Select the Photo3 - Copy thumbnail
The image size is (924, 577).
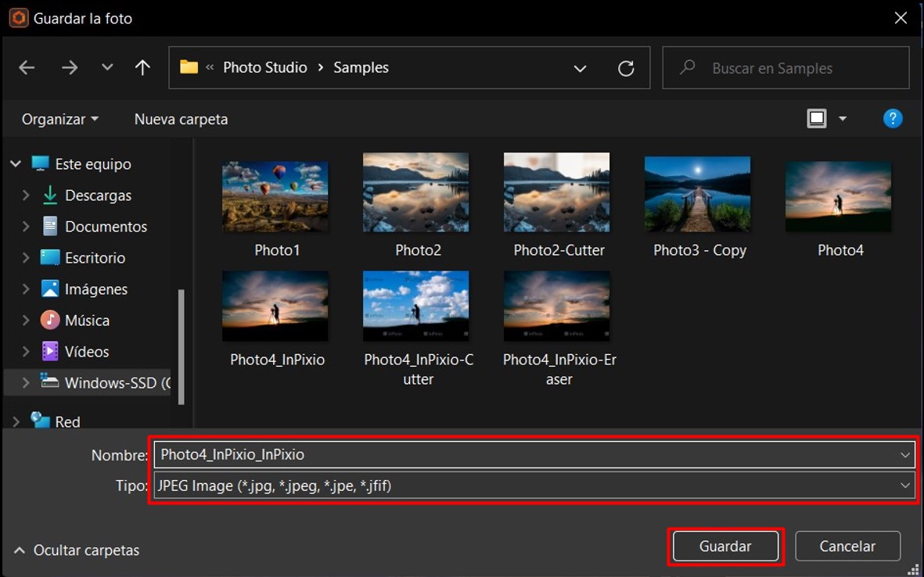698,195
